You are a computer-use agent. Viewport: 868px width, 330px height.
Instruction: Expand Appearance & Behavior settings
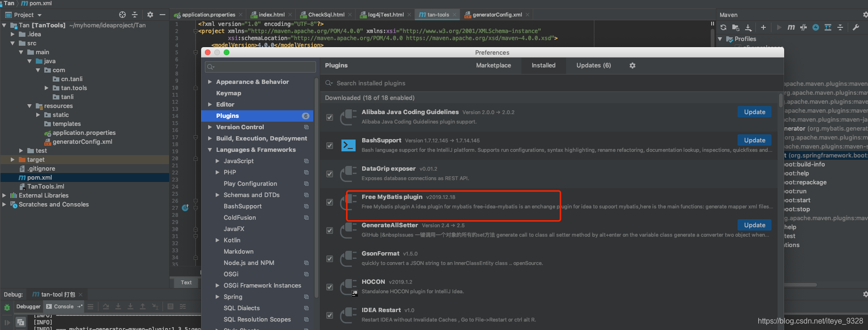click(x=210, y=82)
